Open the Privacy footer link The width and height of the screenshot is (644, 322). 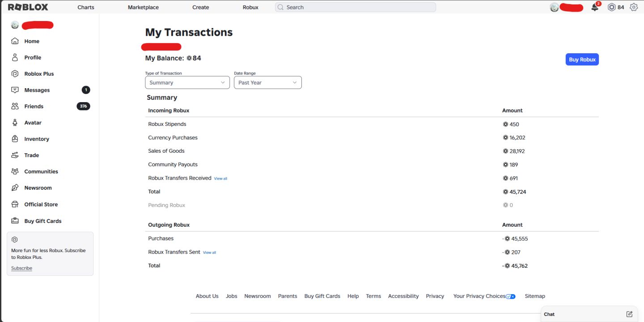pyautogui.click(x=435, y=296)
